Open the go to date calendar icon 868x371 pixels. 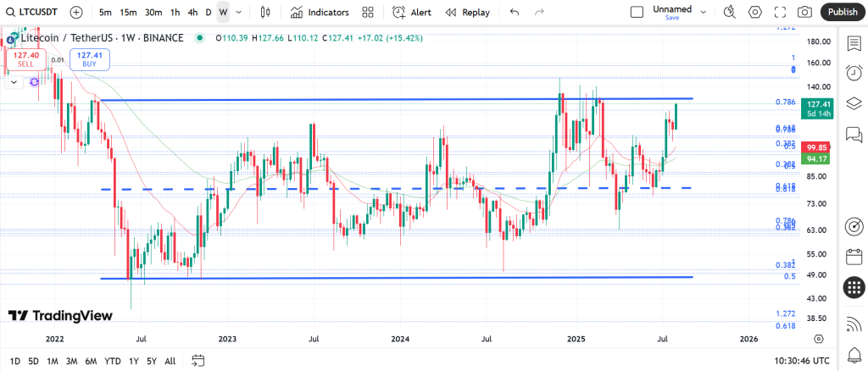pyautogui.click(x=198, y=361)
